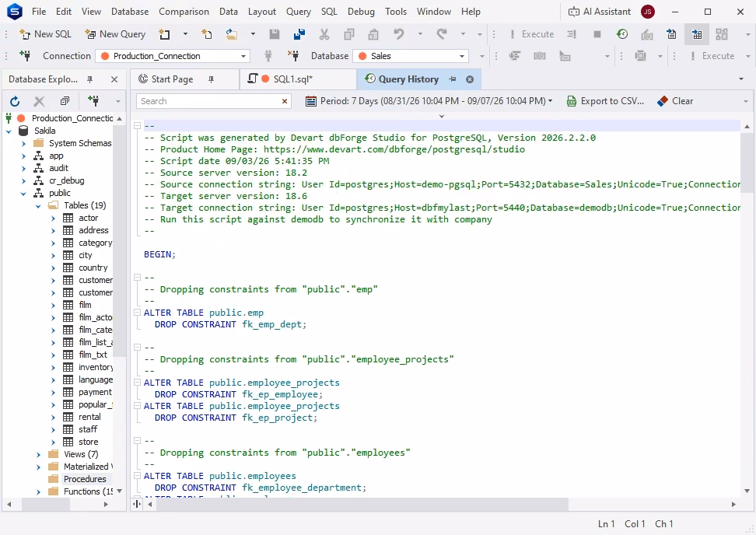
Task: Collapse the Sakila database node
Action: click(9, 131)
